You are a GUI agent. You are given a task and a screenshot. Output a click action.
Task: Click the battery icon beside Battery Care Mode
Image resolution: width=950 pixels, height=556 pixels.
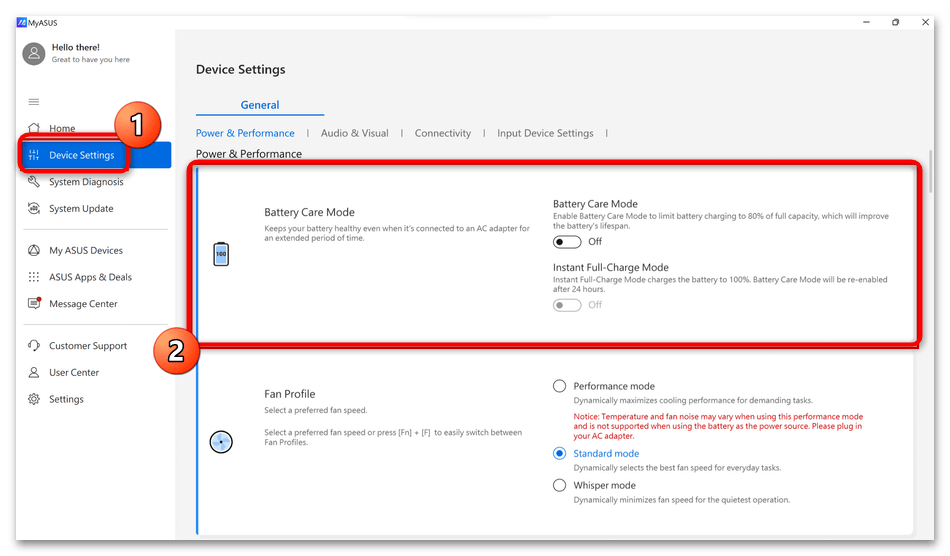click(221, 254)
